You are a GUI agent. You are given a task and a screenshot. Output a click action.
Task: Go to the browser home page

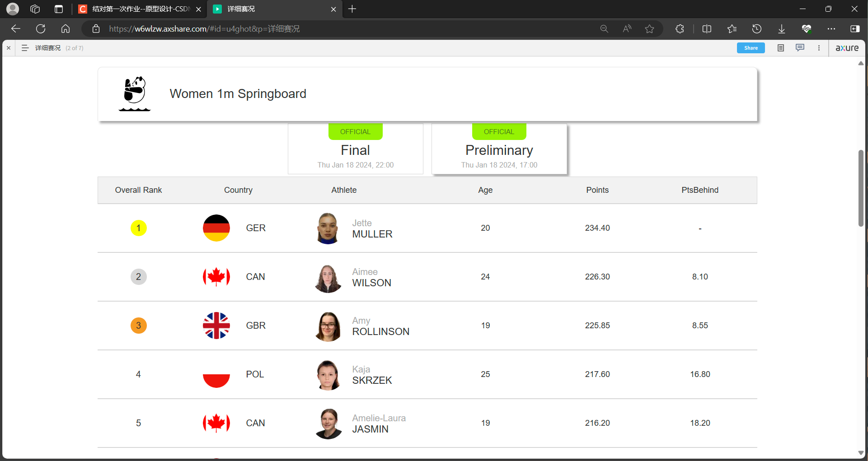(66, 29)
